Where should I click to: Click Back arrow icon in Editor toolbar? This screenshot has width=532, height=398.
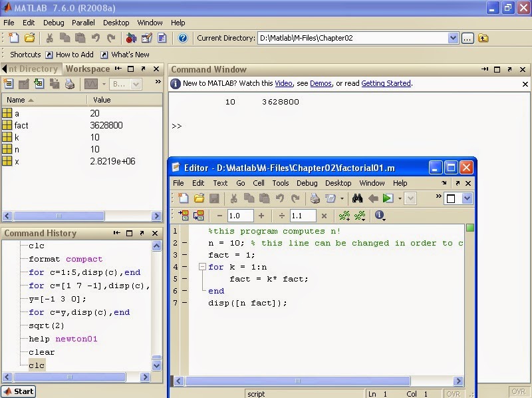coord(373,198)
